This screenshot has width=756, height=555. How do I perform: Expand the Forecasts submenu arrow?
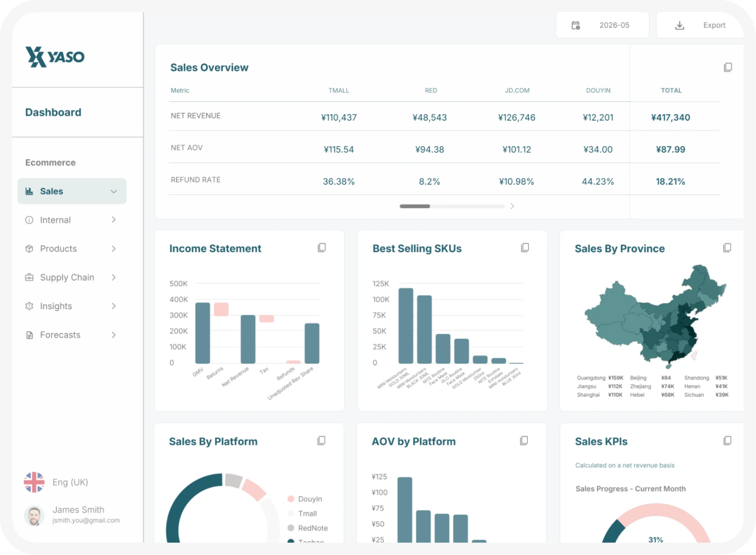click(x=114, y=335)
